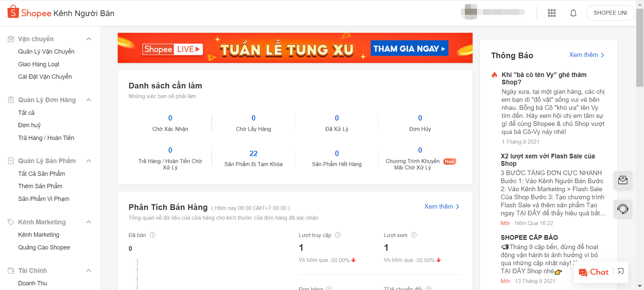Open Kênh Marketing sub-item
Image resolution: width=644 pixels, height=290 pixels.
point(39,235)
